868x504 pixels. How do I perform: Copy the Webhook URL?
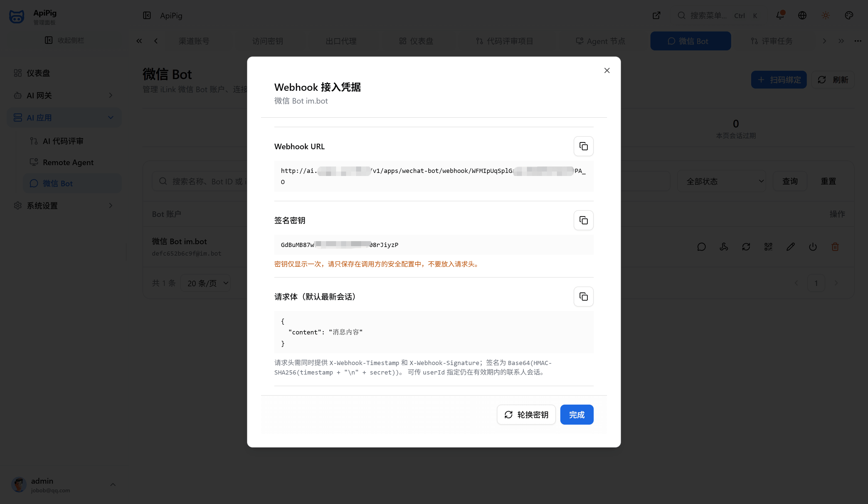(x=583, y=146)
